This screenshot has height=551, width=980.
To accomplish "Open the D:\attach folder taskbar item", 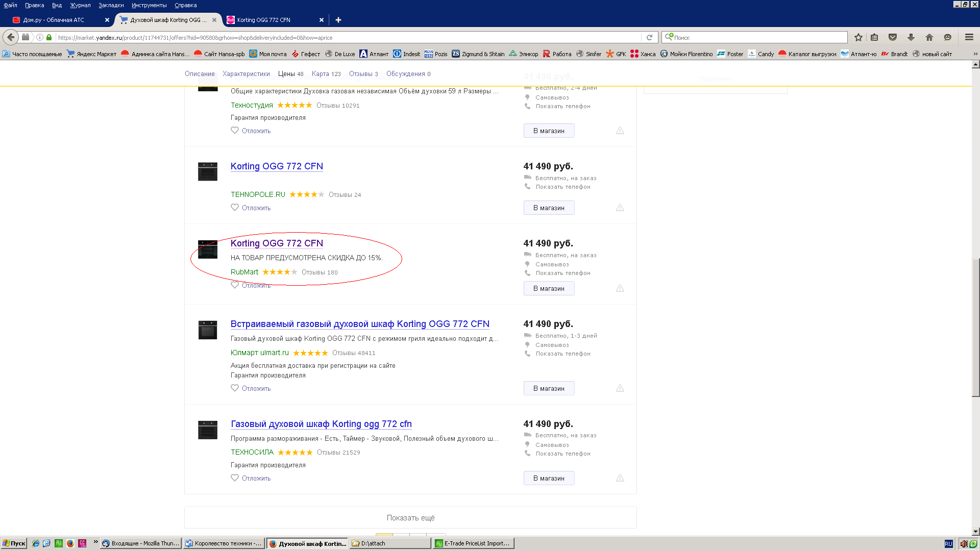I will [x=390, y=543].
